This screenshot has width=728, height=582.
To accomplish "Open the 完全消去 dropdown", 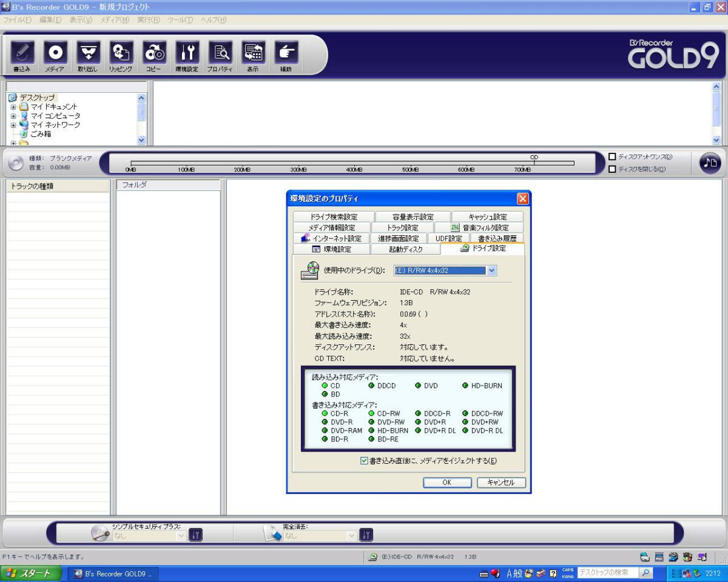I will 351,536.
